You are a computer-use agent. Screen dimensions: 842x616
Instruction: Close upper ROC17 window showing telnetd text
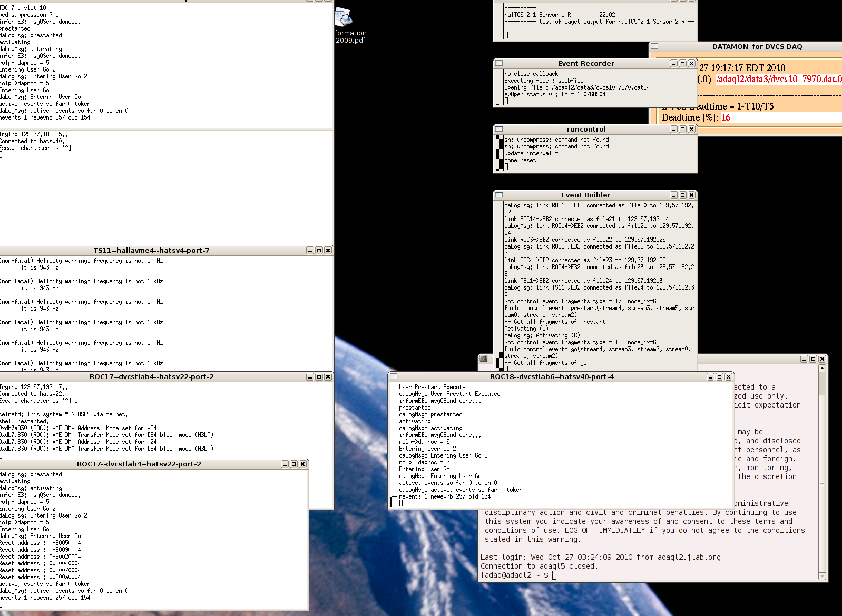coord(328,377)
